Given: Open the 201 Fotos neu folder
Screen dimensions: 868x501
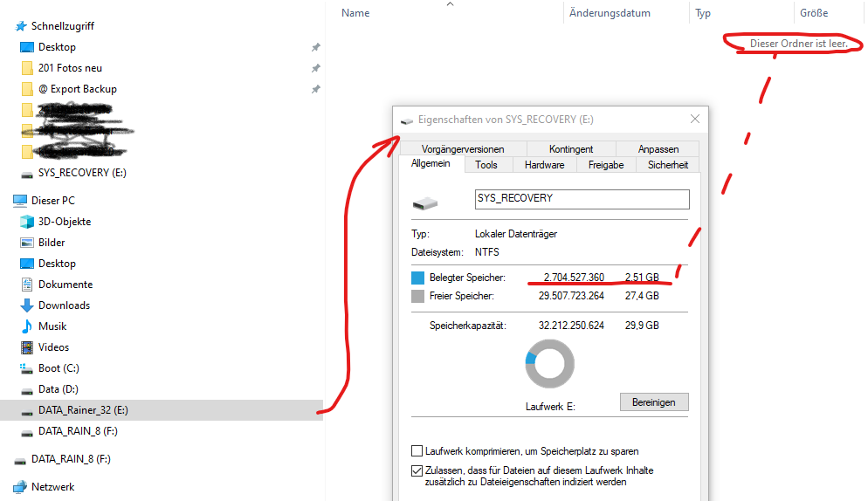Looking at the screenshot, I should (x=70, y=68).
